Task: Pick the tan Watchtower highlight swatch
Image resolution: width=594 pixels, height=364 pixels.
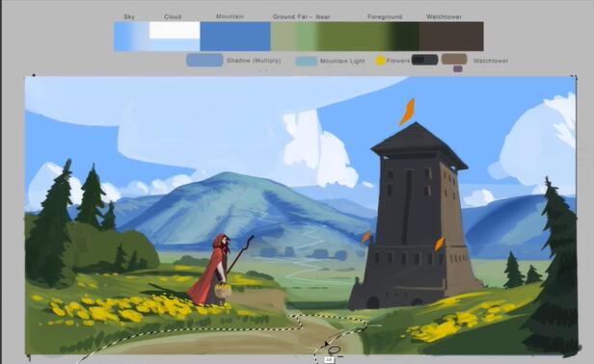Action: click(x=454, y=59)
